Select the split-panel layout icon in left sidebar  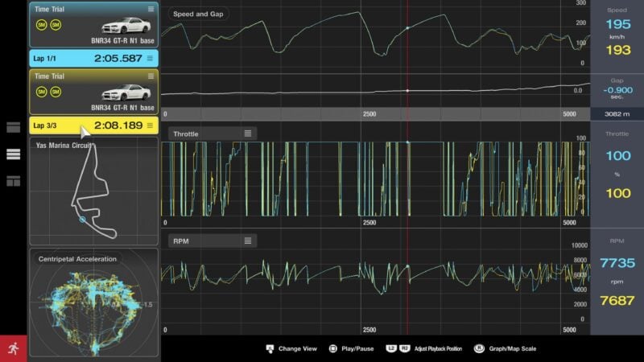tap(13, 181)
